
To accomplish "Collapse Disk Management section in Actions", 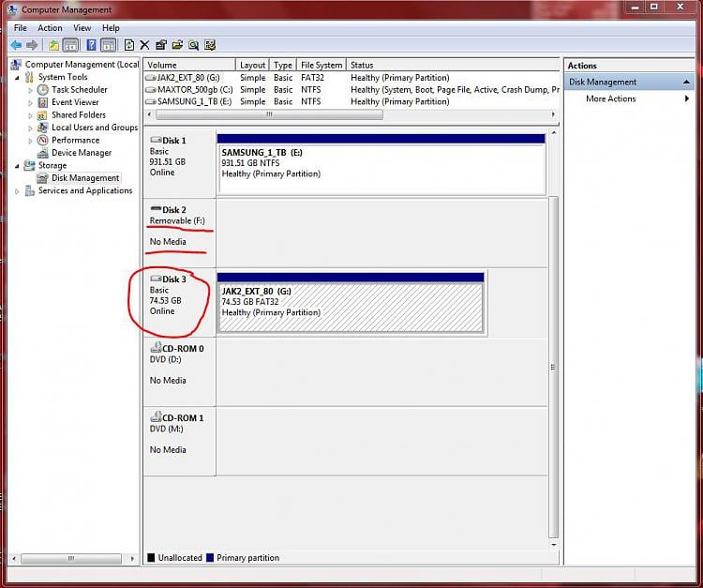I will [x=686, y=83].
